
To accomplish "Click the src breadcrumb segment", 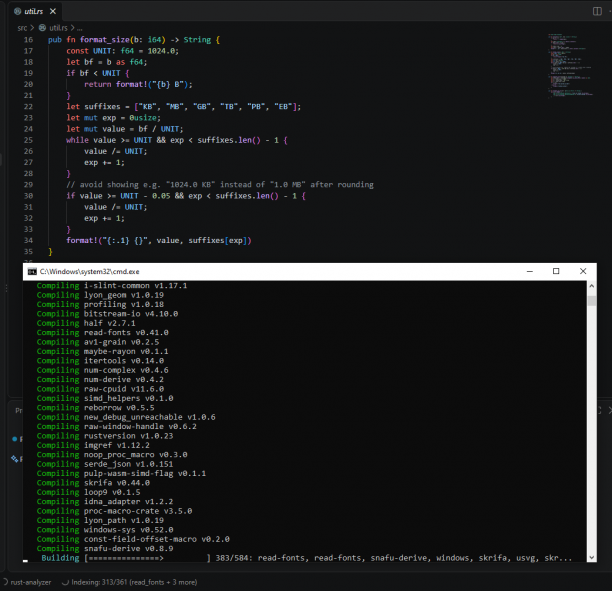I will [22, 28].
